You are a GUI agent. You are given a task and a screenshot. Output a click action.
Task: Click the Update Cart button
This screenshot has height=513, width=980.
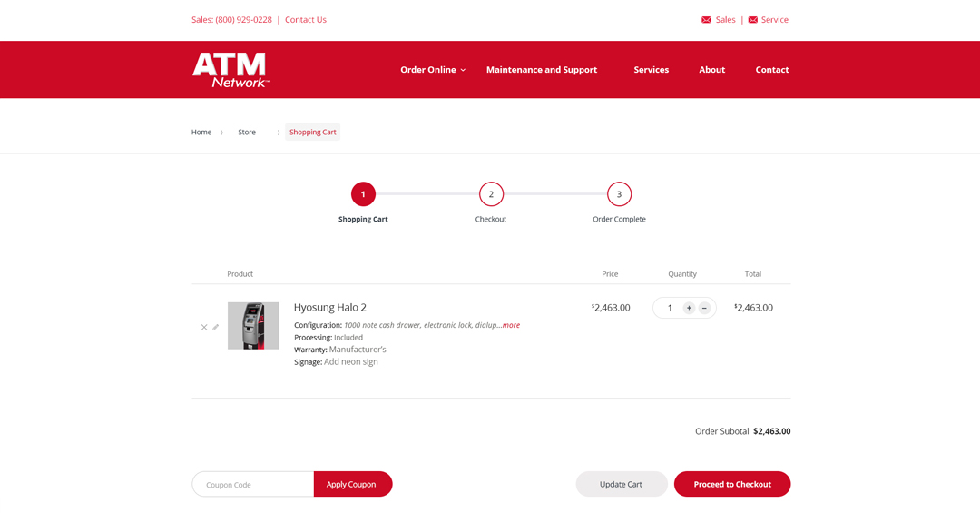click(622, 484)
